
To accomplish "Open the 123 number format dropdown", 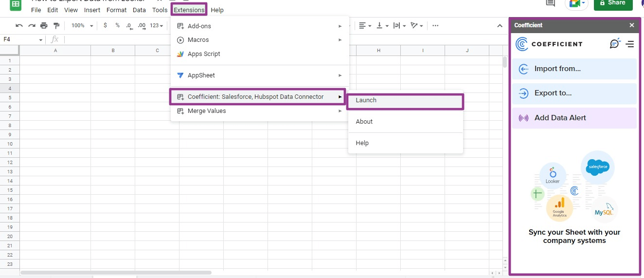I will tap(157, 25).
